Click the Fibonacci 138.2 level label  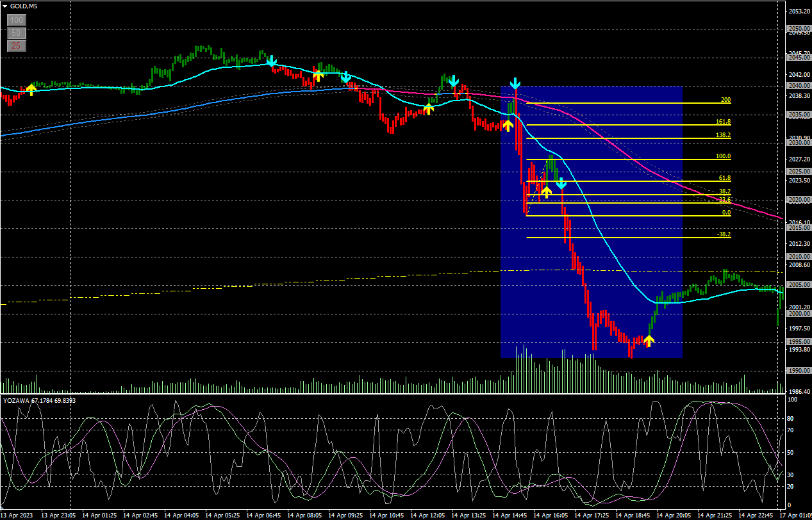coord(724,135)
